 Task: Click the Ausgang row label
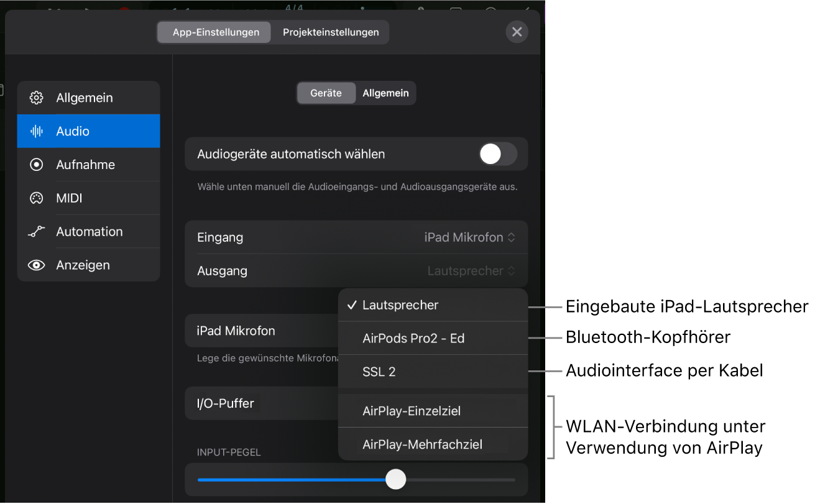coord(222,271)
